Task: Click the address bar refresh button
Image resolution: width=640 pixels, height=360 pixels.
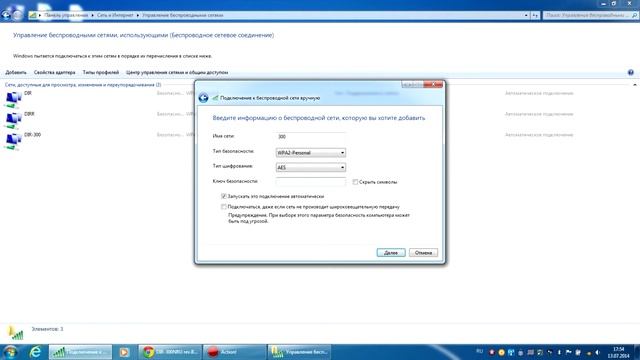Action: tap(535, 15)
